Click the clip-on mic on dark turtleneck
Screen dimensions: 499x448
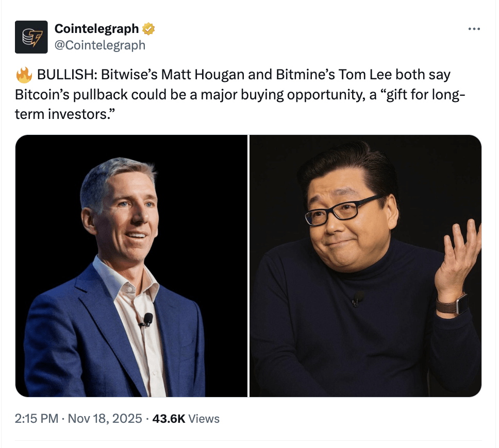click(x=358, y=298)
